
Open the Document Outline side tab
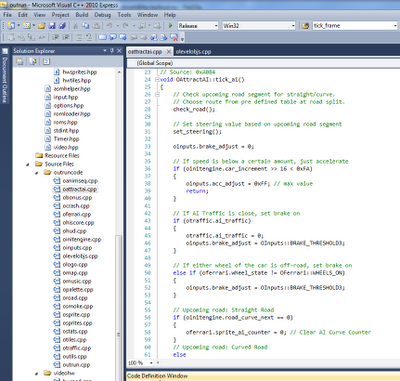(5, 77)
